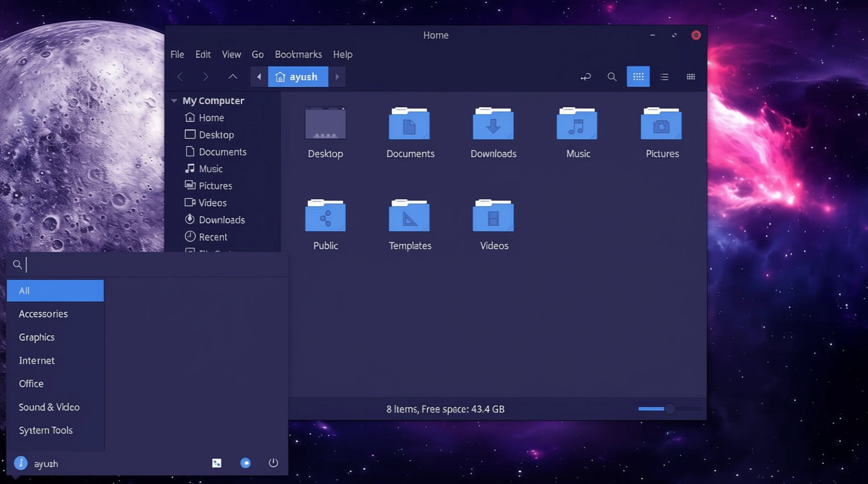Go up to parent folder arrow
This screenshot has width=868, height=484.
[x=232, y=77]
